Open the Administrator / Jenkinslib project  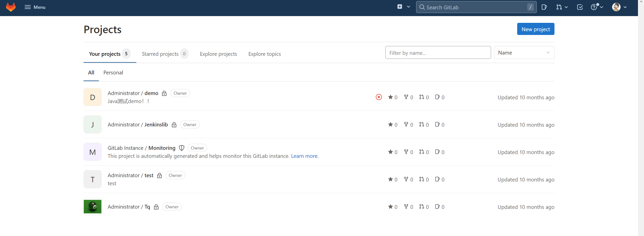[138, 124]
